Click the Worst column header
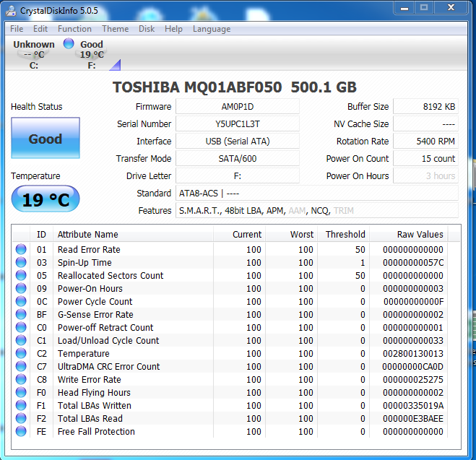Viewport: 476px width, 460px height. pyautogui.click(x=291, y=234)
